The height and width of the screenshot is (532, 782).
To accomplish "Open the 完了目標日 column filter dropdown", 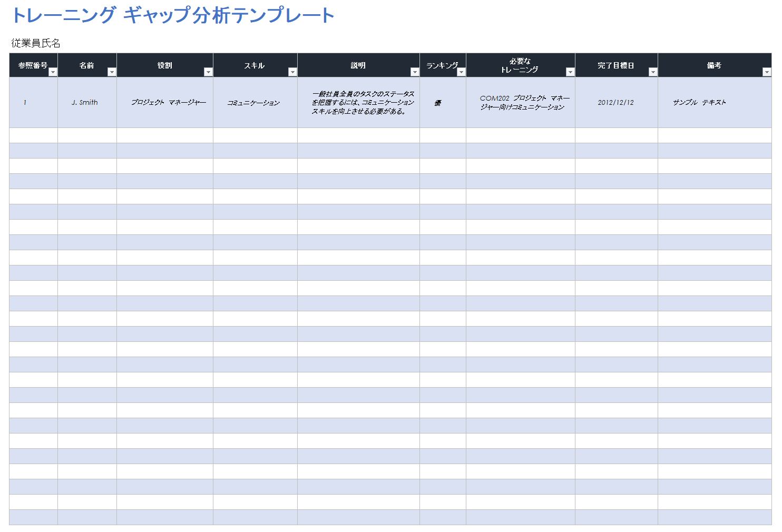I will coord(653,72).
